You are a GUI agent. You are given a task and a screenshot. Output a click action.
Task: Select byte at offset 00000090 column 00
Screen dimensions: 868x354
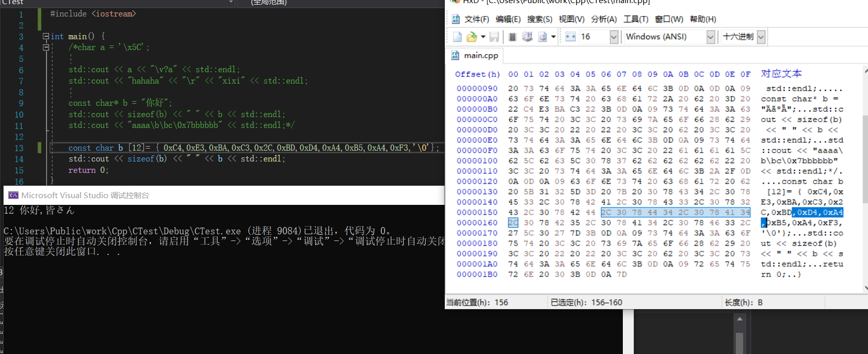pyautogui.click(x=513, y=88)
